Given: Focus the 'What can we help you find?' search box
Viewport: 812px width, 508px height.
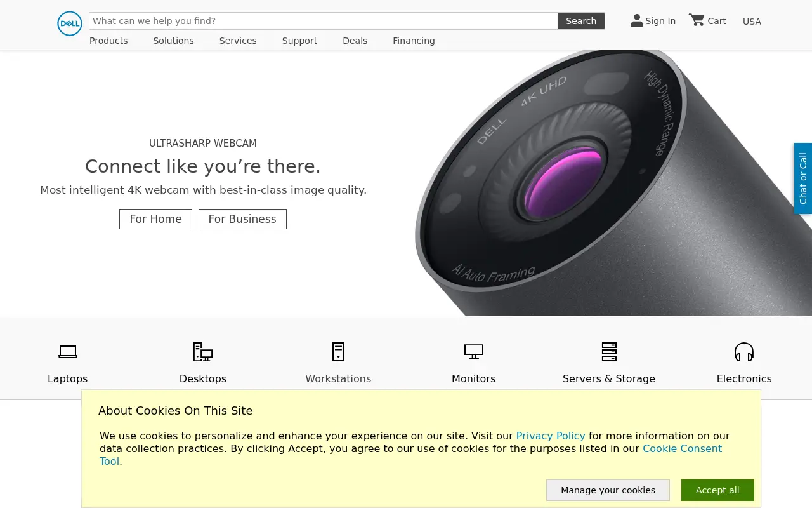Looking at the screenshot, I should 324,21.
